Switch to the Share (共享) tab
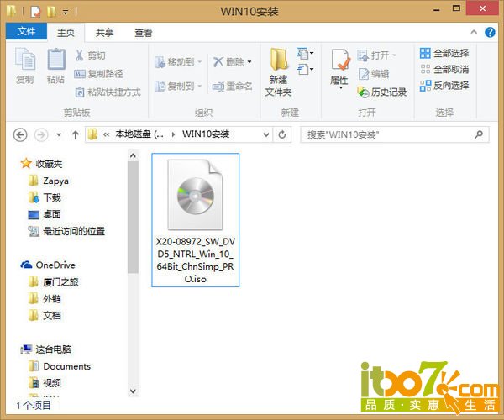This screenshot has width=504, height=420. tap(104, 33)
